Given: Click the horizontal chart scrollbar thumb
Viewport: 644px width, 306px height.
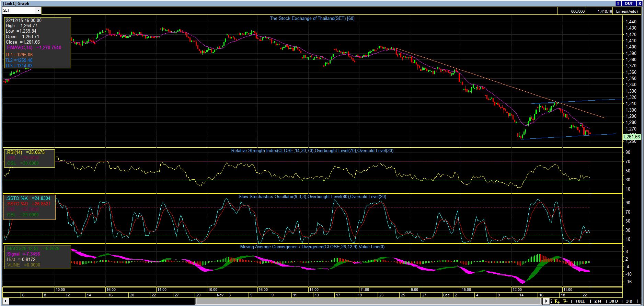Looking at the screenshot, I should (369, 301).
